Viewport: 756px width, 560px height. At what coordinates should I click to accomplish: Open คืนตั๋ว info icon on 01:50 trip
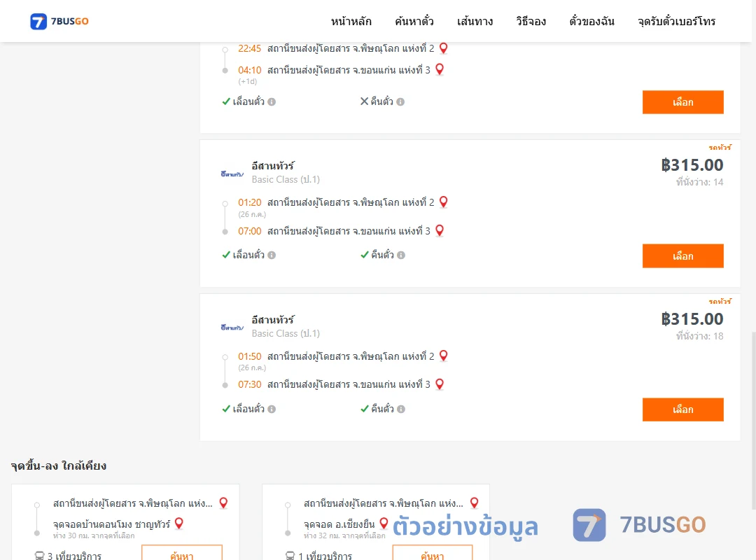point(401,409)
